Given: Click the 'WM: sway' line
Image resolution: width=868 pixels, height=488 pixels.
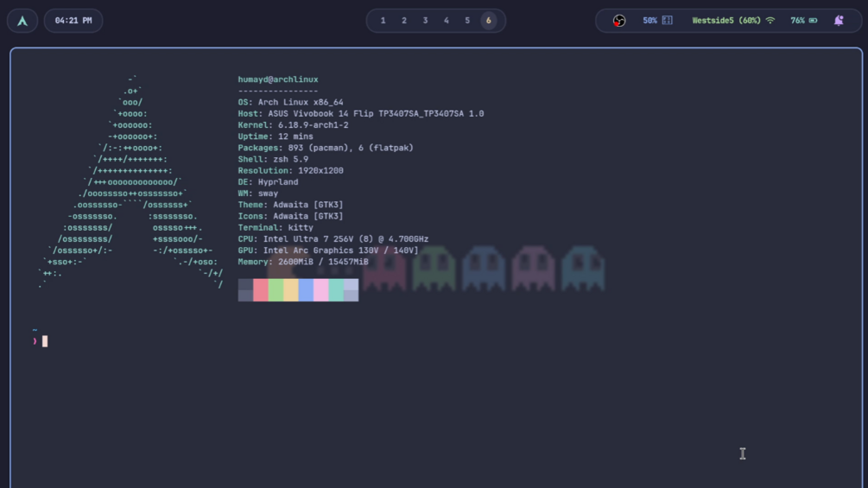Looking at the screenshot, I should click(x=258, y=193).
